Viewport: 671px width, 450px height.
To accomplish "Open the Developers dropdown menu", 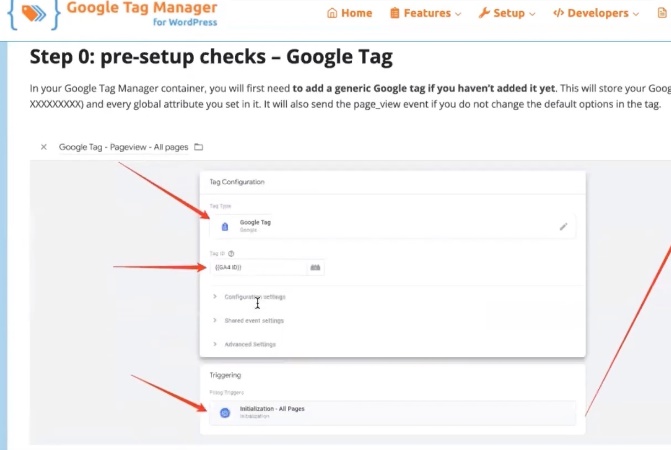I will pyautogui.click(x=596, y=13).
